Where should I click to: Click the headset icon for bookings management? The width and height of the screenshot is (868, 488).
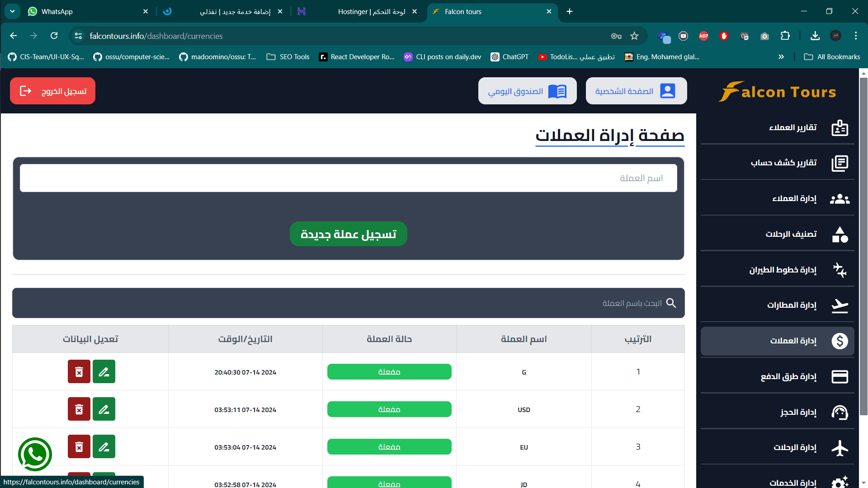840,412
